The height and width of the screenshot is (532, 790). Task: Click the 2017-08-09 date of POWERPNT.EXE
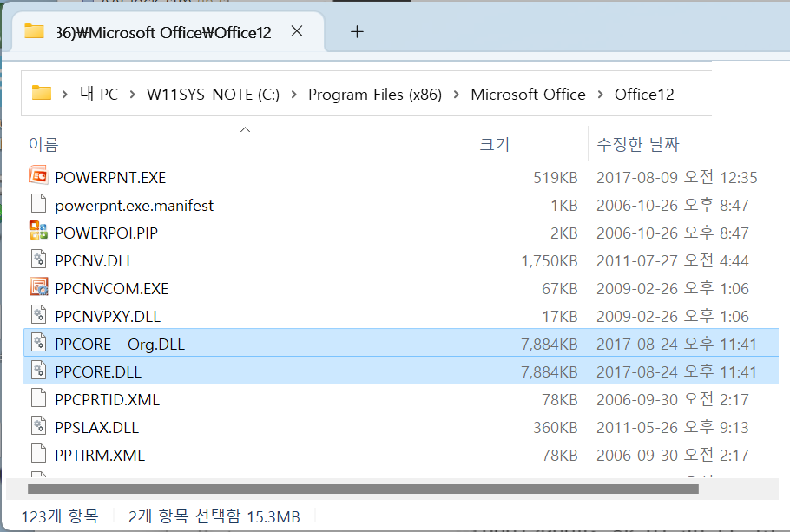point(676,178)
